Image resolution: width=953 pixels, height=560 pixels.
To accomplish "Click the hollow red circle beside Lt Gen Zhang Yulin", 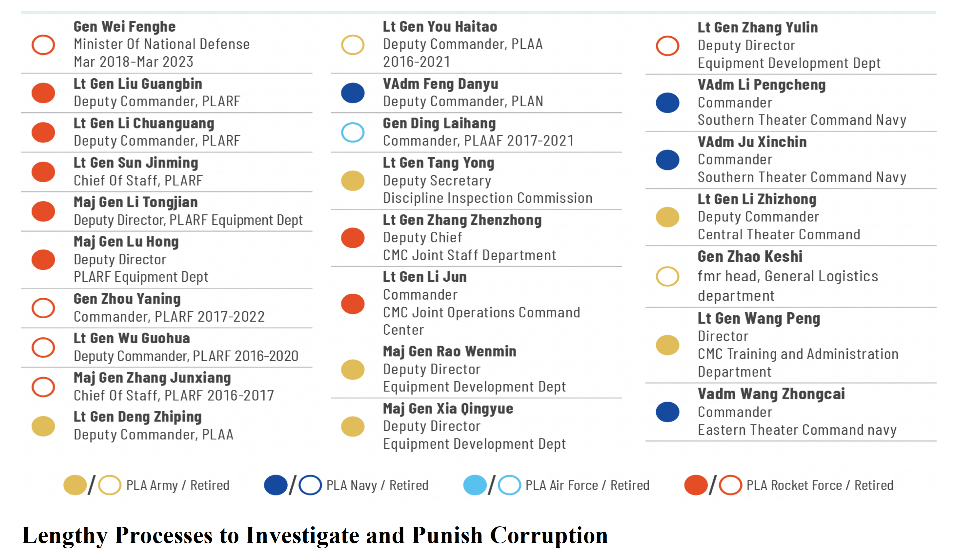I will click(667, 45).
